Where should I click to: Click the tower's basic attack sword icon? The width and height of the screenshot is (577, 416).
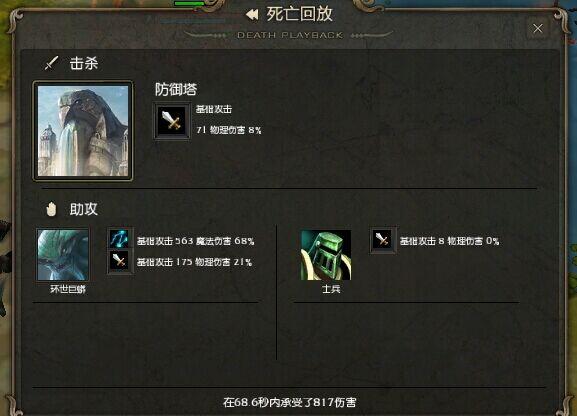pos(172,121)
